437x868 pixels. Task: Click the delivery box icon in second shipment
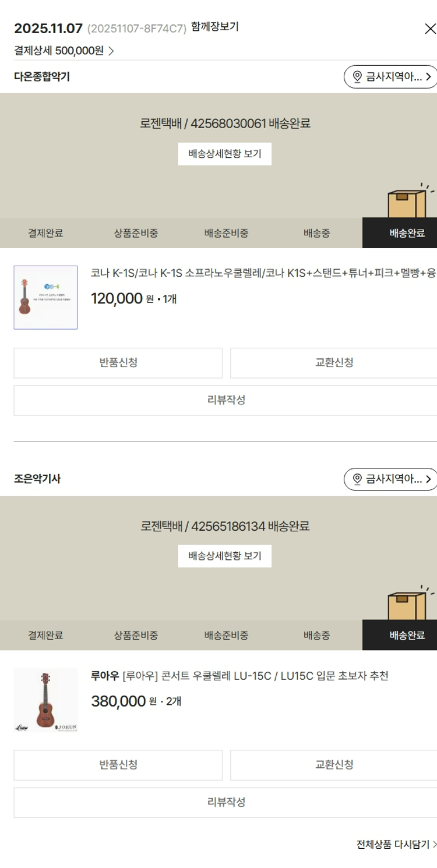pos(407,605)
